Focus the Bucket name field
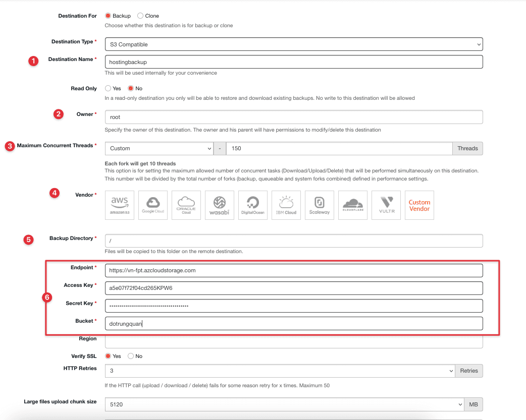526x420 pixels. [293, 324]
